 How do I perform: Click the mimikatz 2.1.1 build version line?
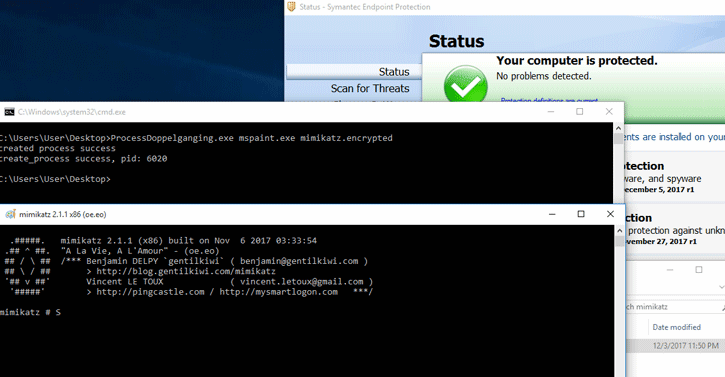point(189,241)
